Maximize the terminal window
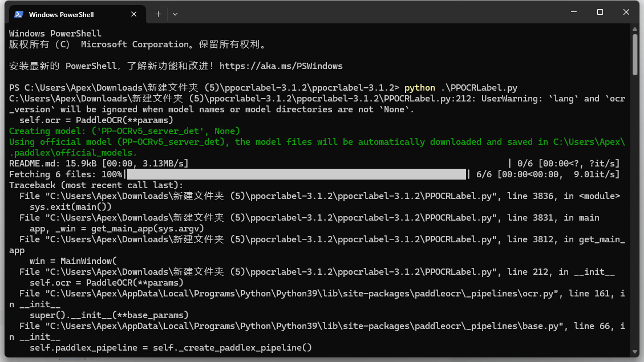 (600, 12)
